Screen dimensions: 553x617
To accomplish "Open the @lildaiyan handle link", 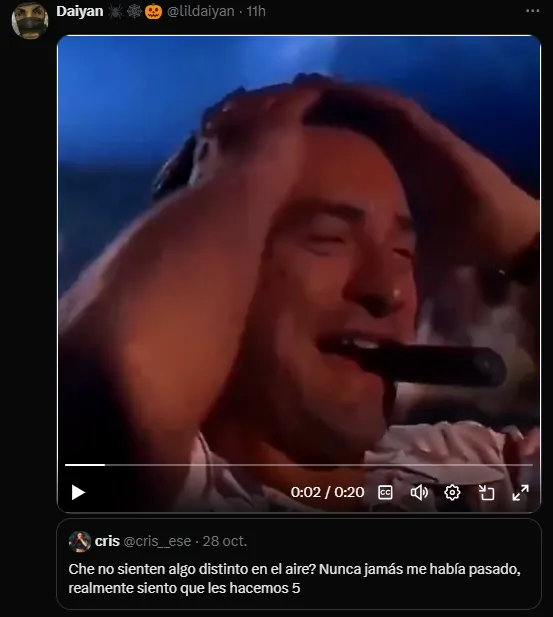I will point(200,11).
